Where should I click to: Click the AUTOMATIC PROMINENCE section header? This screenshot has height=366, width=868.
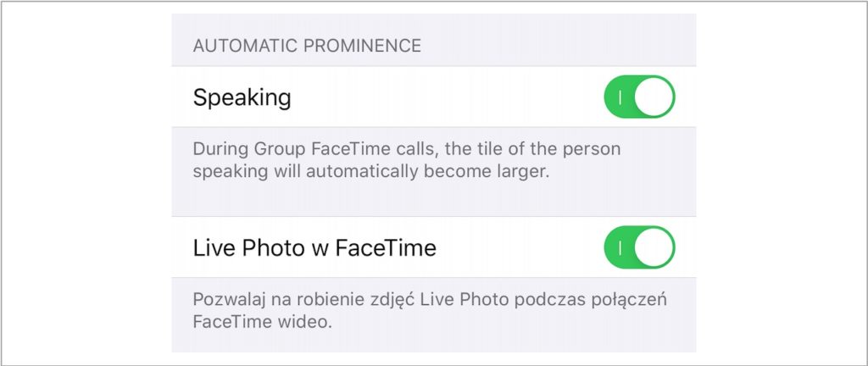[307, 46]
